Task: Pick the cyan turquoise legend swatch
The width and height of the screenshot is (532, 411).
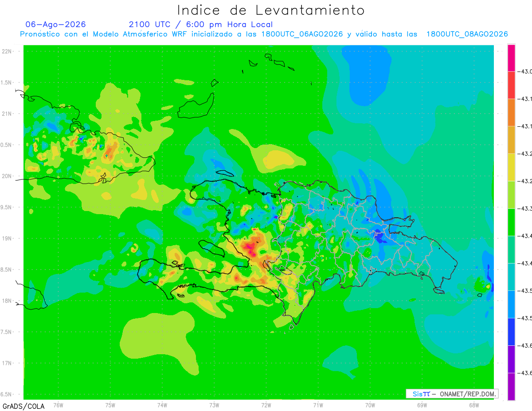Action: [x=511, y=277]
